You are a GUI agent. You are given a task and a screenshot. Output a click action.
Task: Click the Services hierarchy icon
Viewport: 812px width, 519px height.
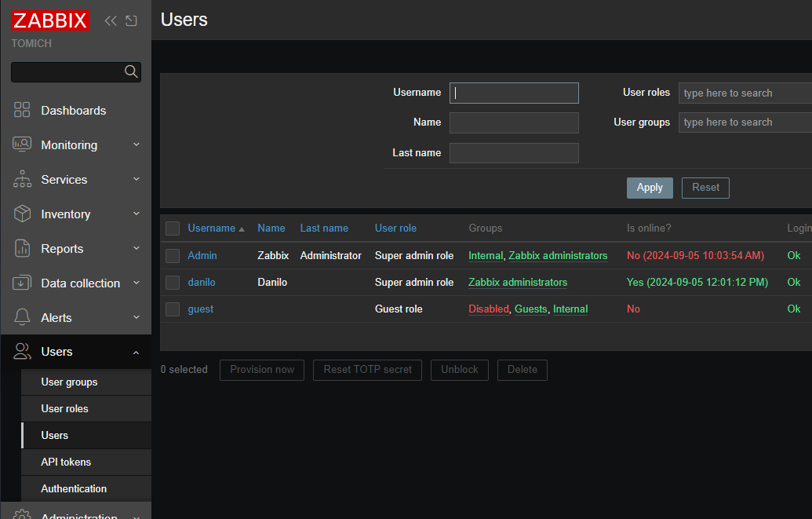22,179
